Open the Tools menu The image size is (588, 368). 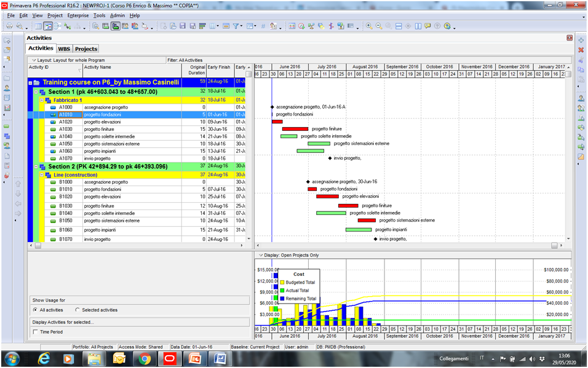[x=100, y=15]
